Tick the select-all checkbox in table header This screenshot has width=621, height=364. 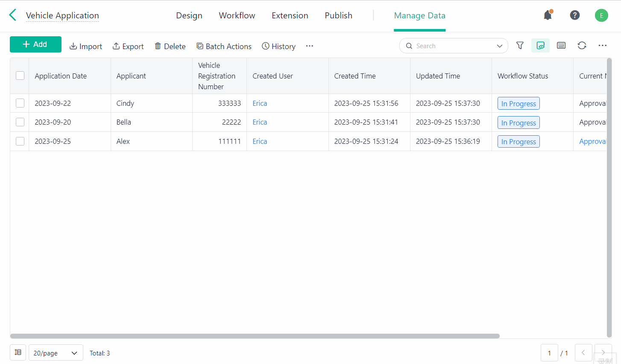20,76
